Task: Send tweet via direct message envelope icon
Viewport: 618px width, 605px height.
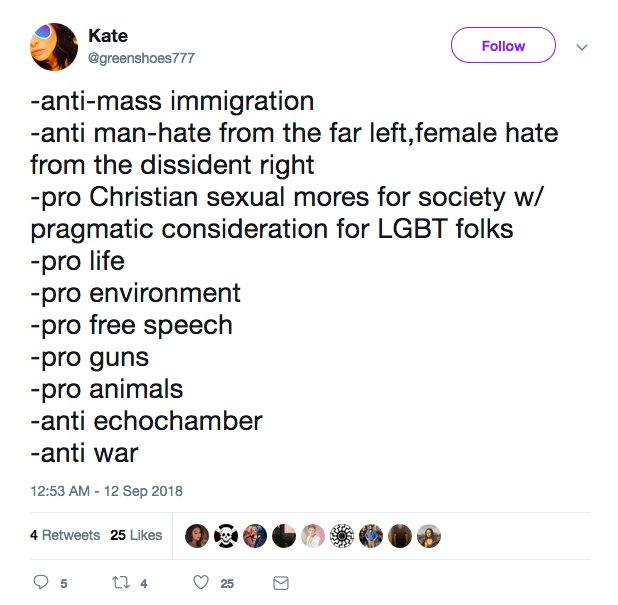Action: tap(281, 583)
